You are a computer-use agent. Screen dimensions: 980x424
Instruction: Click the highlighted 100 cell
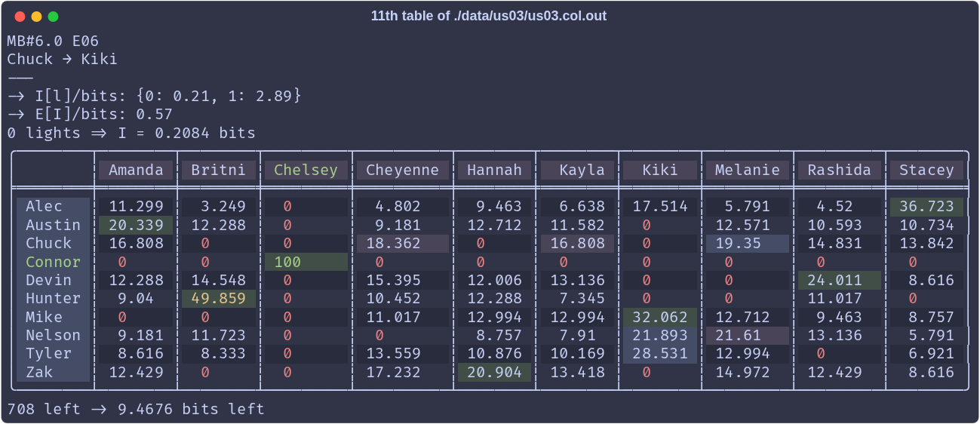click(306, 262)
